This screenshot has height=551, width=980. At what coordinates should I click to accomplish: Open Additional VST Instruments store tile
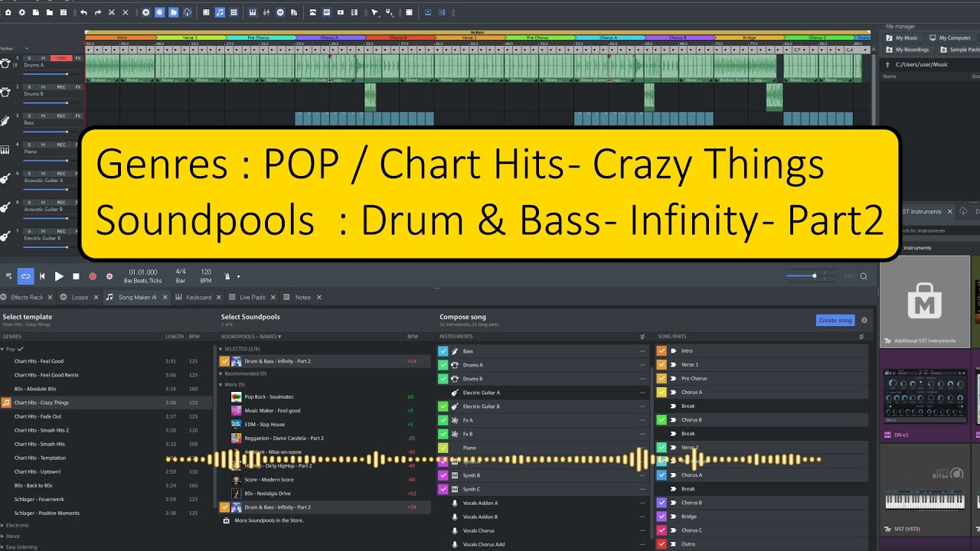point(924,302)
